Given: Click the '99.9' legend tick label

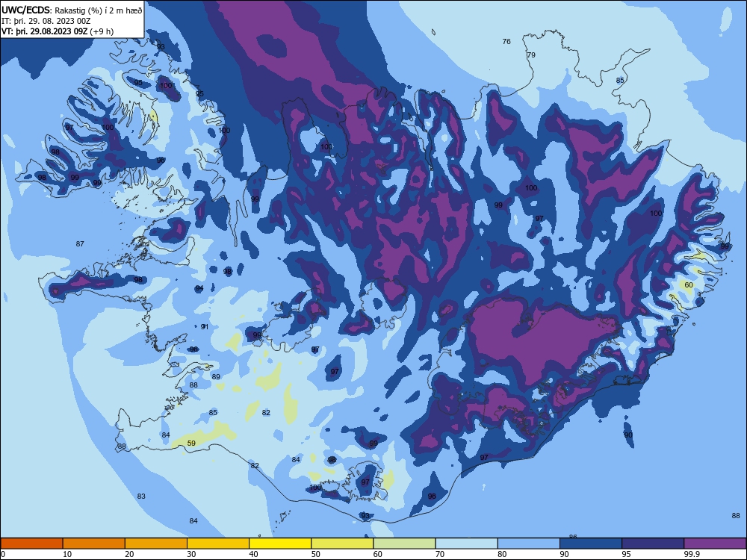Looking at the screenshot, I should tap(692, 554).
